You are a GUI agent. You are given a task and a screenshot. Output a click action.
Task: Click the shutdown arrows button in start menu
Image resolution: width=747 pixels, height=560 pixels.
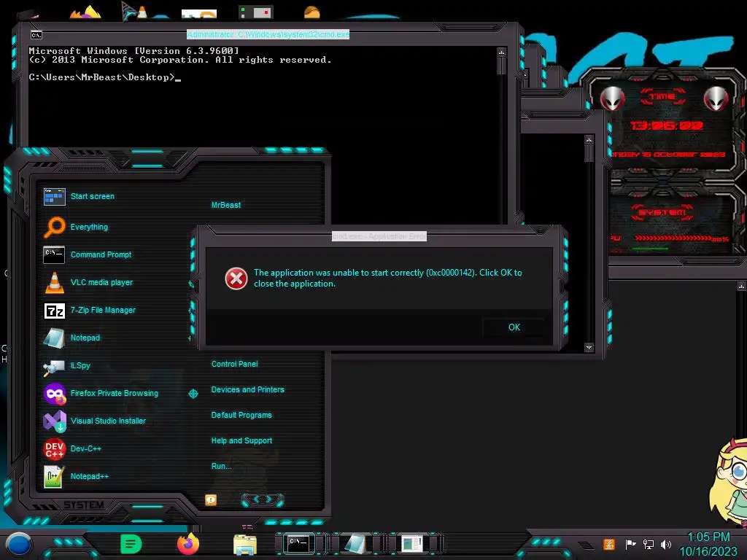tap(263, 499)
